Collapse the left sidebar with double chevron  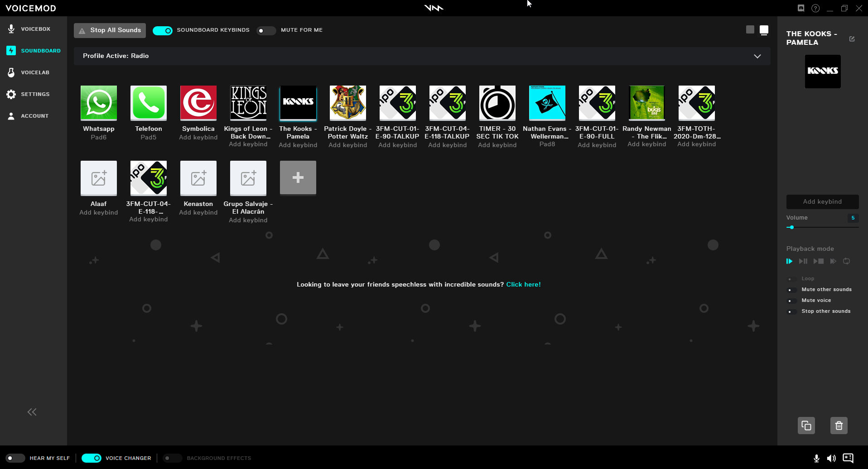32,412
